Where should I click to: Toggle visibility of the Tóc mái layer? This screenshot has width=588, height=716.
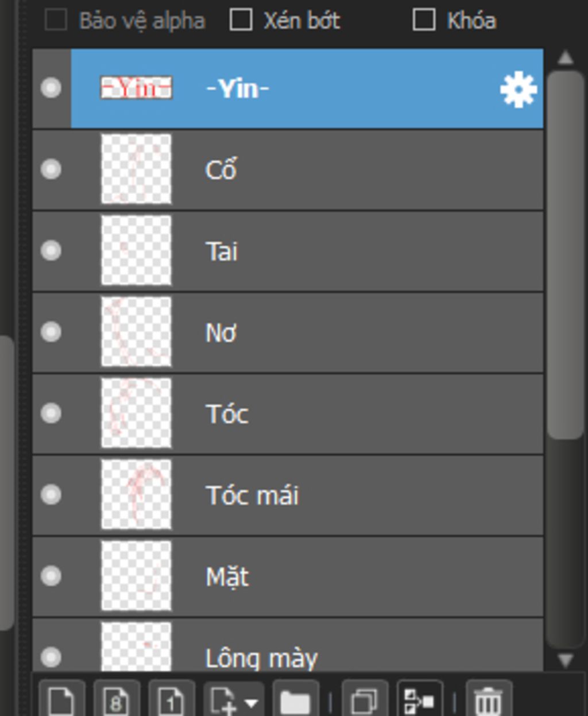click(x=51, y=494)
